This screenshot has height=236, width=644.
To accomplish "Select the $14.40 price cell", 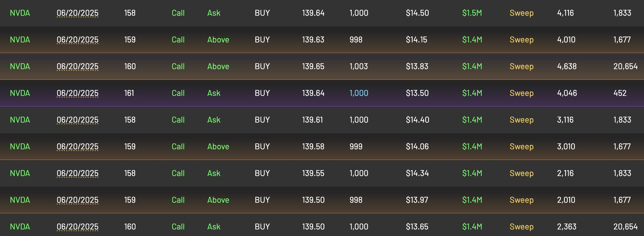I will (417, 120).
